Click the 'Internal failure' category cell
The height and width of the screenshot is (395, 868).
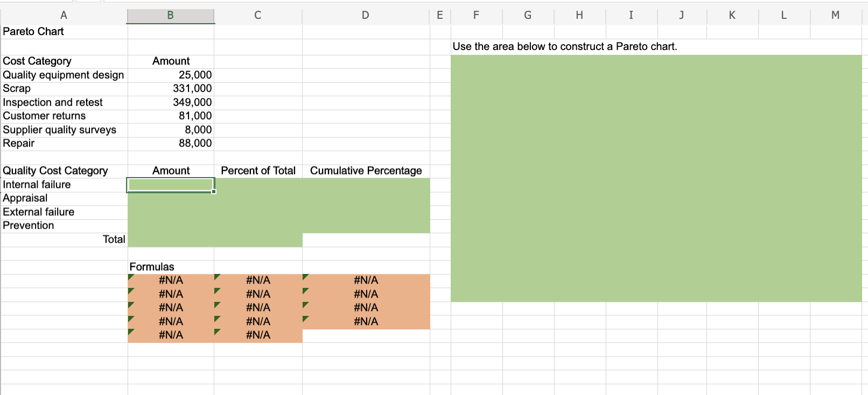(37, 185)
